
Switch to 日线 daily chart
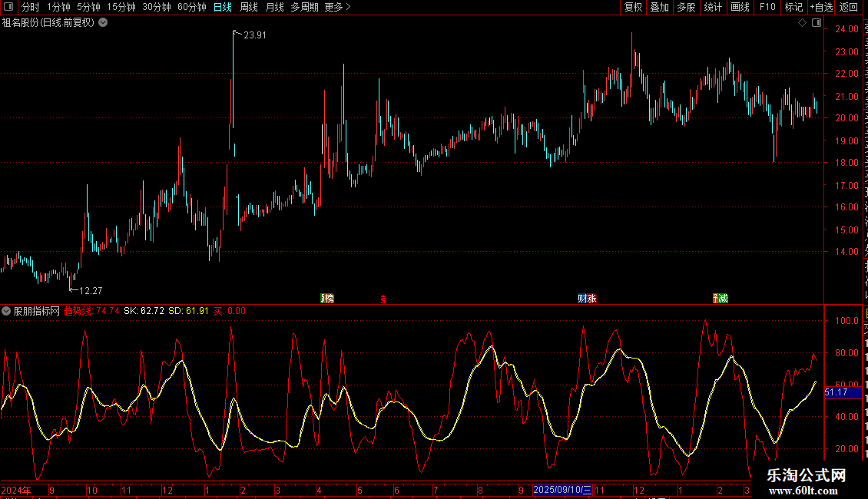(223, 7)
